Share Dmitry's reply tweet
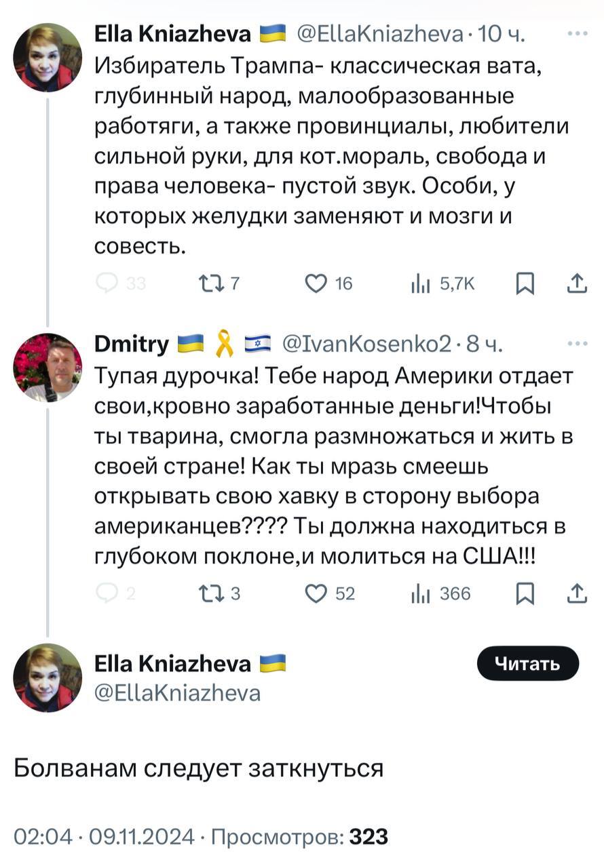Image resolution: width=604 pixels, height=868 pixels. 577,593
